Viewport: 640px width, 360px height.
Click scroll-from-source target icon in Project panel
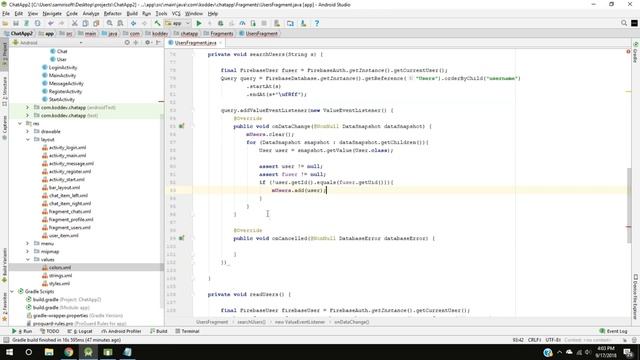[x=127, y=42]
